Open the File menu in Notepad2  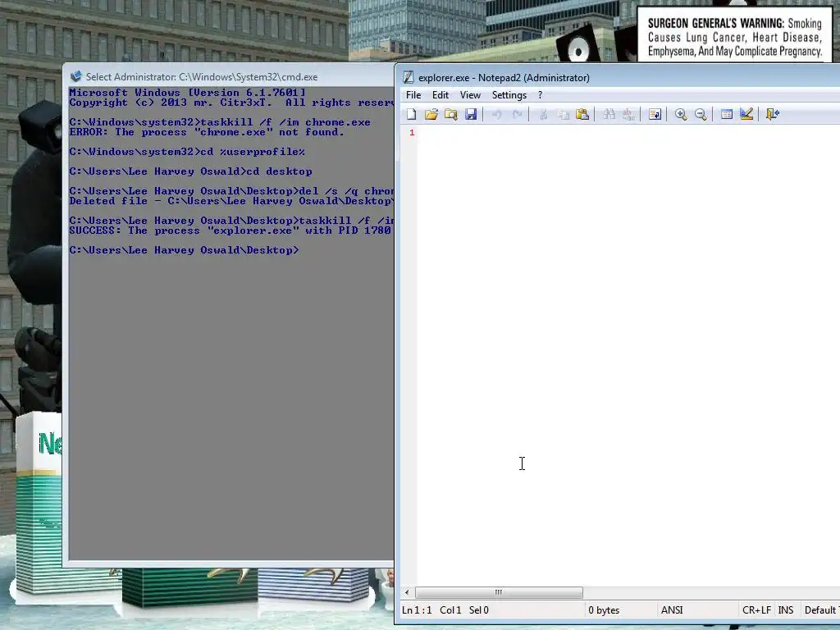[x=413, y=95]
